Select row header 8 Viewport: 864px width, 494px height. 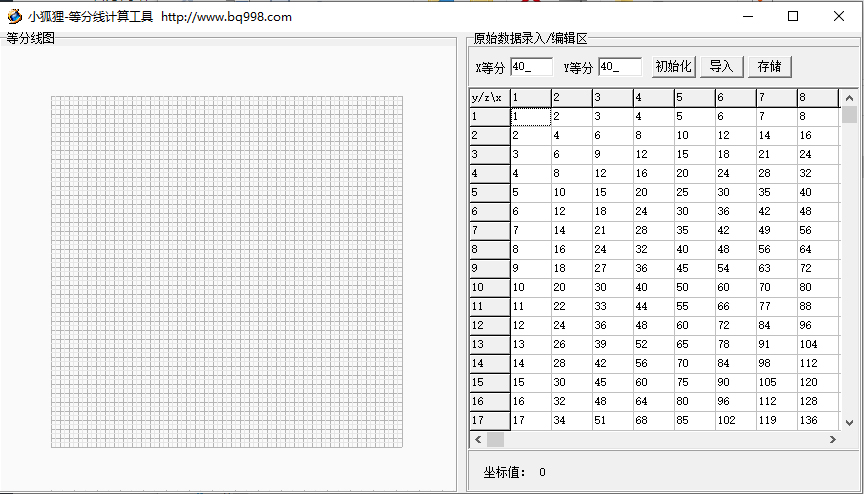[490, 249]
